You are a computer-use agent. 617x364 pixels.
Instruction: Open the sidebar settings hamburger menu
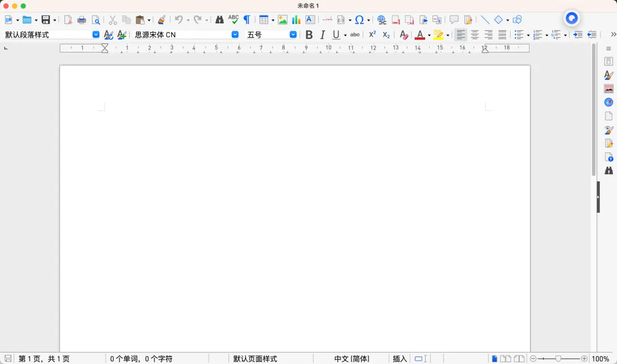(608, 48)
